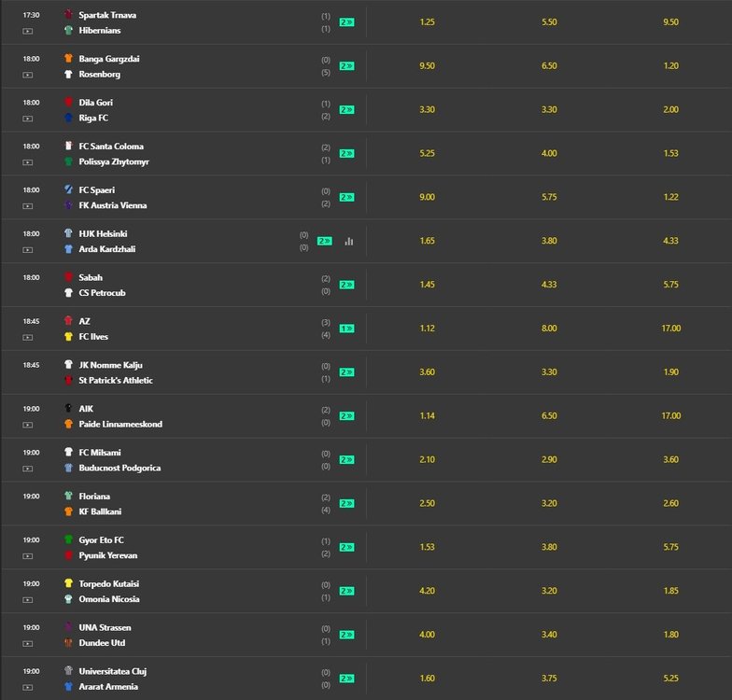Open the St Patrick's Athletic match page
732x700 pixels.
pyautogui.click(x=116, y=381)
